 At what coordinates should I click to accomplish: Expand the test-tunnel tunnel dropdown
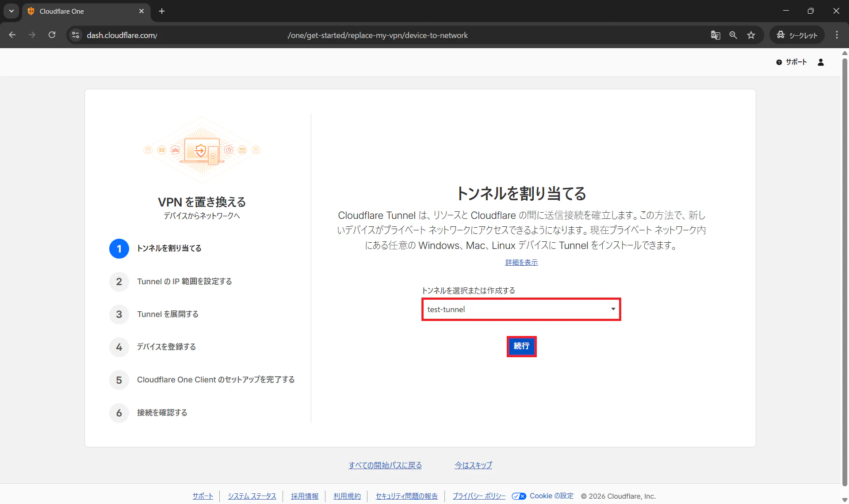(521, 309)
